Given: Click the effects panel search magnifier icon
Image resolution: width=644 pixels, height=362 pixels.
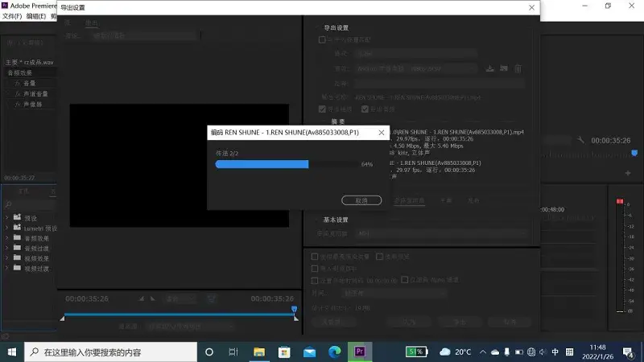Looking at the screenshot, I should pyautogui.click(x=8, y=204).
